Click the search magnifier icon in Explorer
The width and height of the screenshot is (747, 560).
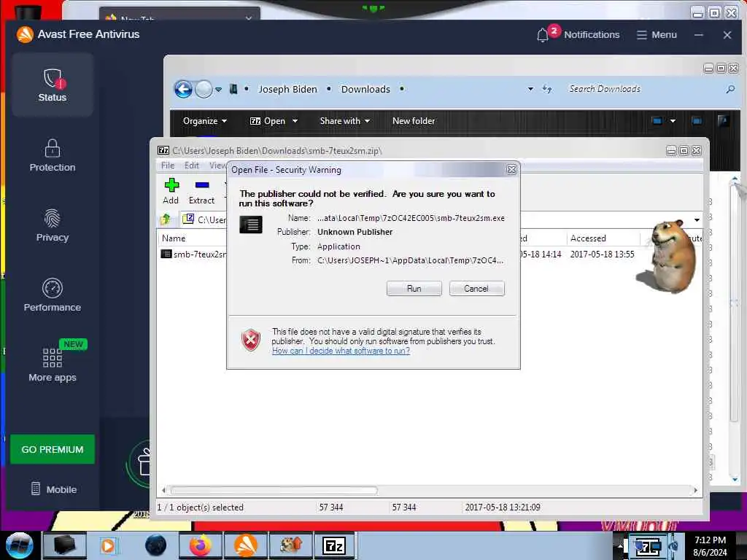click(729, 89)
